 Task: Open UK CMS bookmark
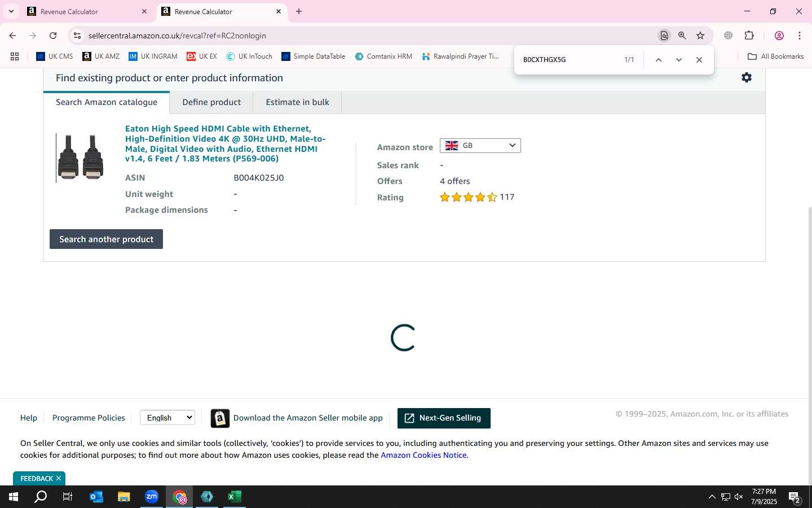pos(55,56)
